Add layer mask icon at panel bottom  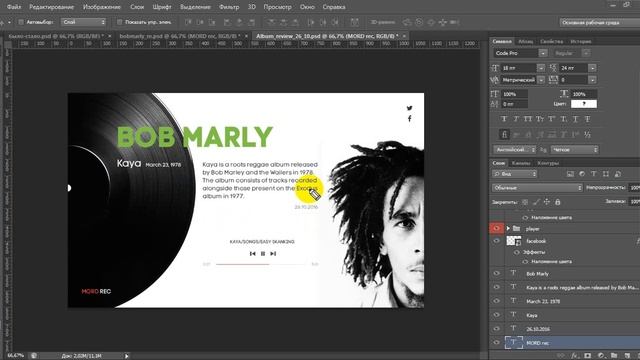[x=588, y=356]
